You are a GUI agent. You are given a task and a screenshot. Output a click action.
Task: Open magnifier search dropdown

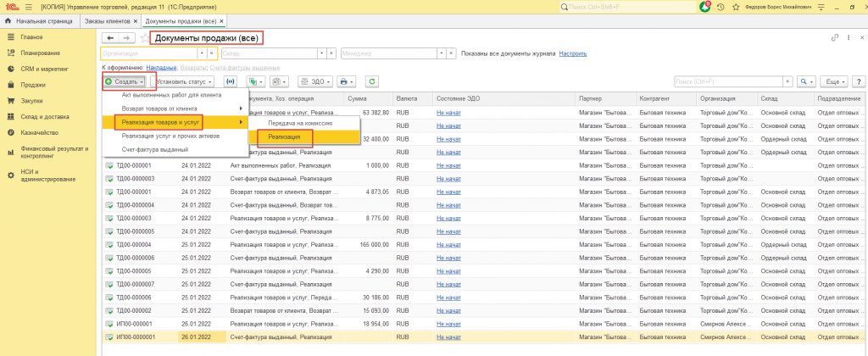coord(807,81)
